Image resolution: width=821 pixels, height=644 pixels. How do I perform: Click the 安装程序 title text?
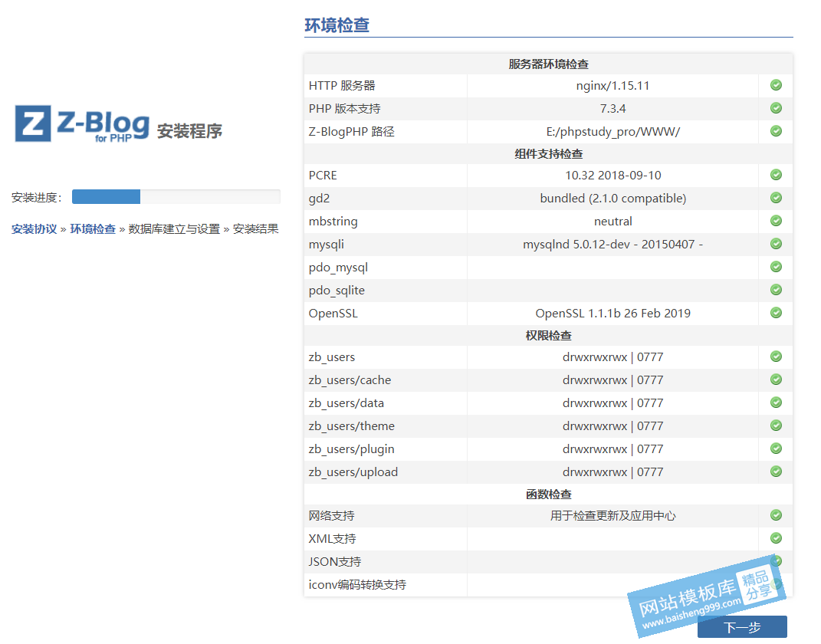(x=189, y=131)
